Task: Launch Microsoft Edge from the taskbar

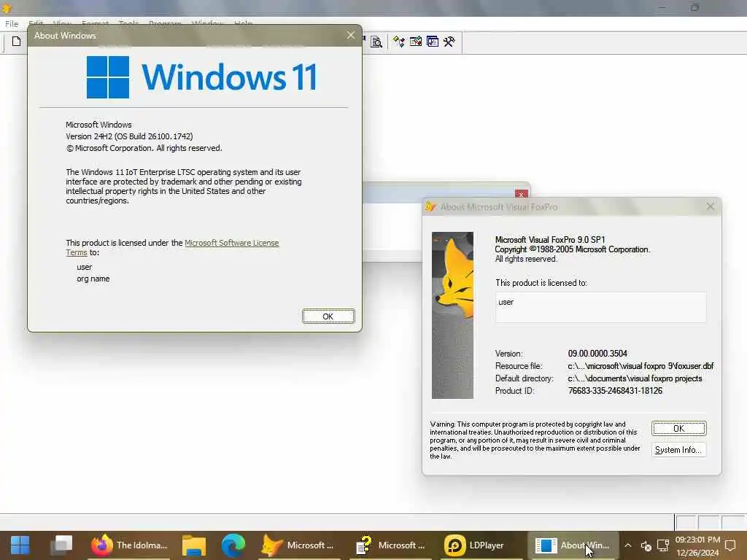Action: point(233,545)
